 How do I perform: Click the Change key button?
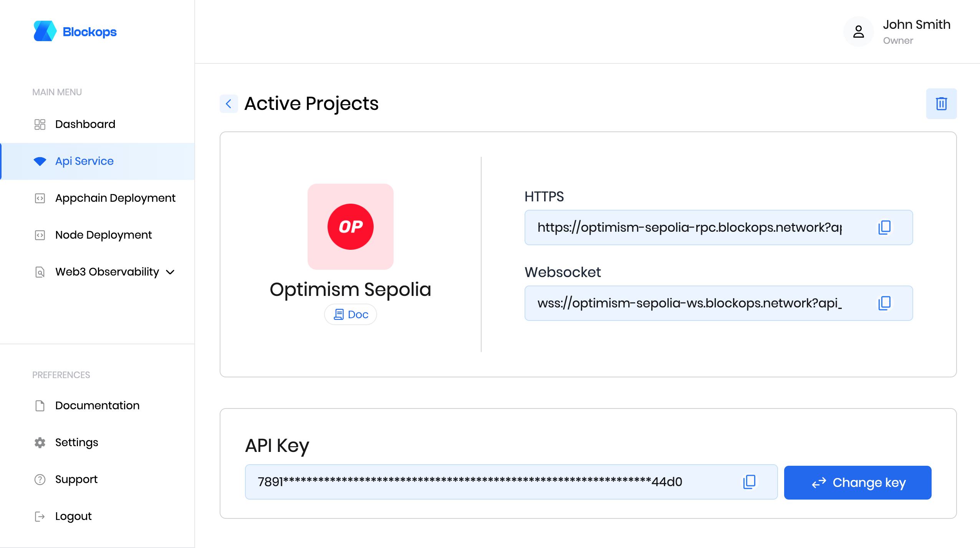857,482
